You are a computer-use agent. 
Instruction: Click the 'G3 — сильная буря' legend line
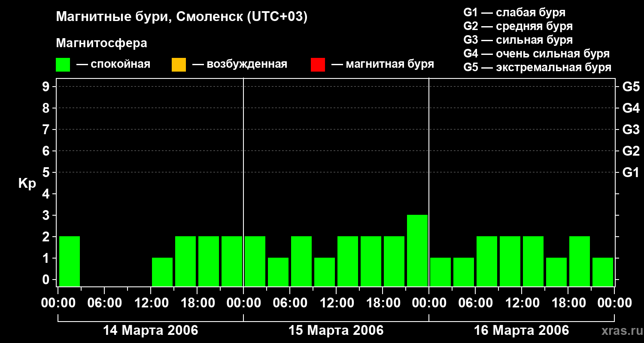click(x=518, y=40)
